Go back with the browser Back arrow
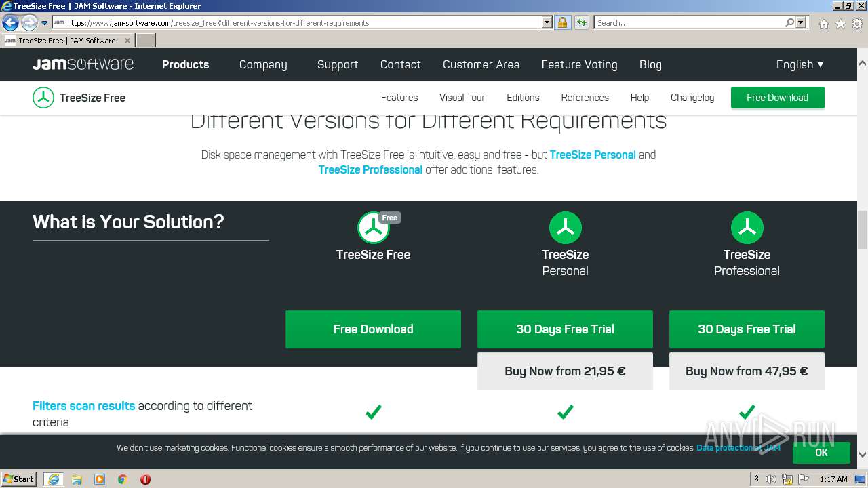 (10, 23)
